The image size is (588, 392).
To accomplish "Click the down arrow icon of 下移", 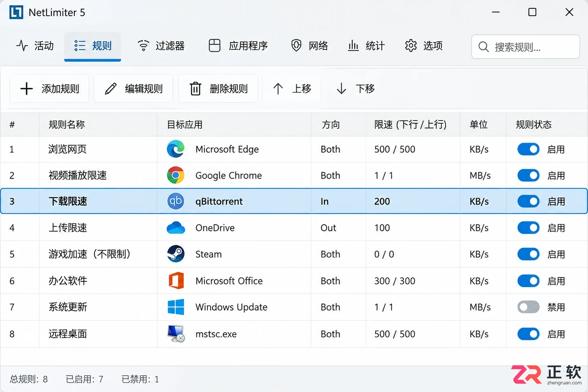I will click(341, 89).
